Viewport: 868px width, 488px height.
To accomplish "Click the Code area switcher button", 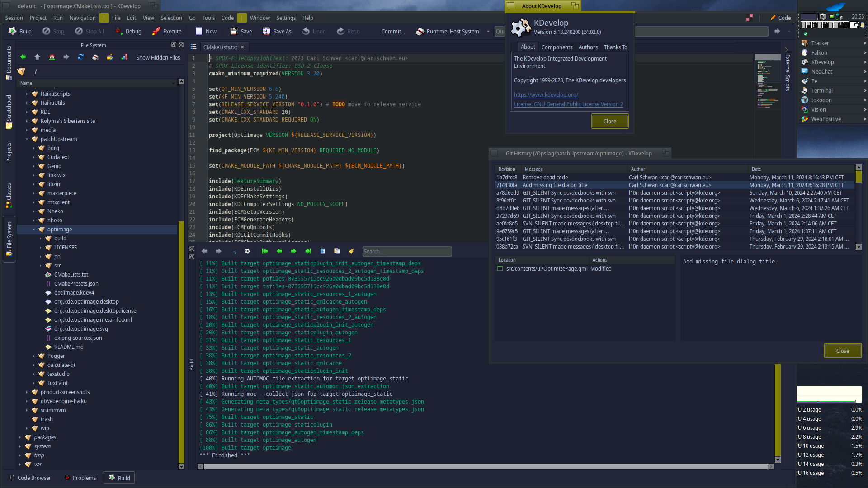I will tap(781, 18).
